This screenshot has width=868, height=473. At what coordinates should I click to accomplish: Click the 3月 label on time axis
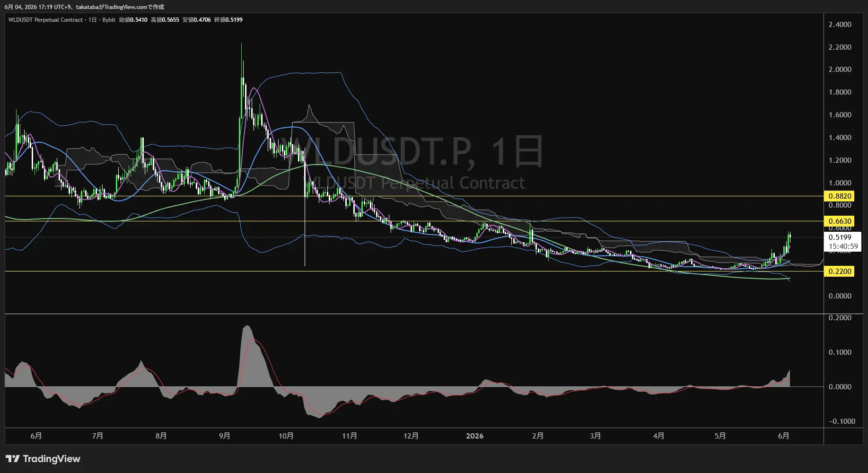596,436
